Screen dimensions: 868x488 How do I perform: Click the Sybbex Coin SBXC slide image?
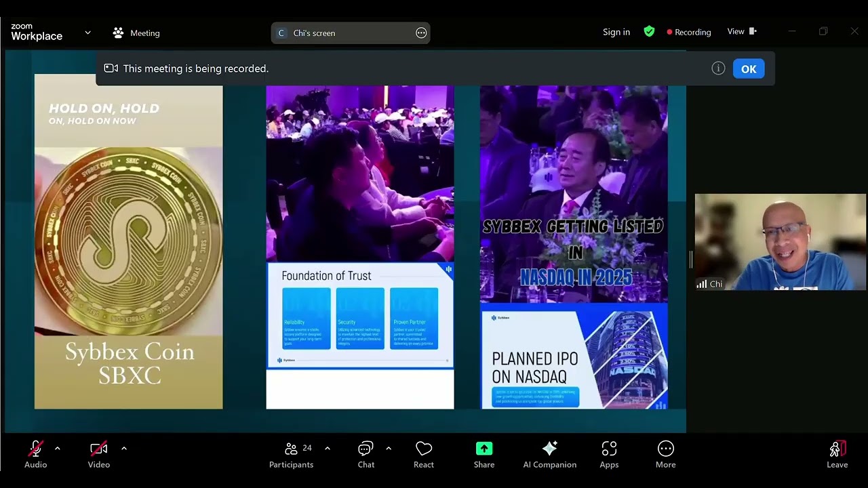[128, 241]
